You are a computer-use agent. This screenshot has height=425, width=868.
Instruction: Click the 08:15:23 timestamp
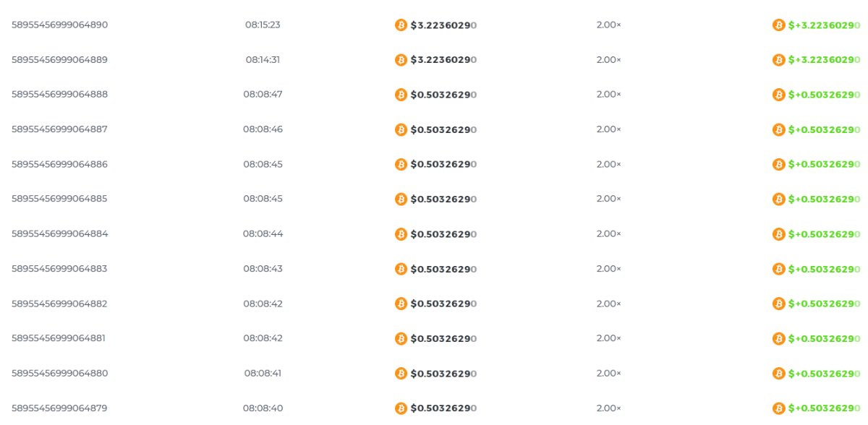pos(263,25)
